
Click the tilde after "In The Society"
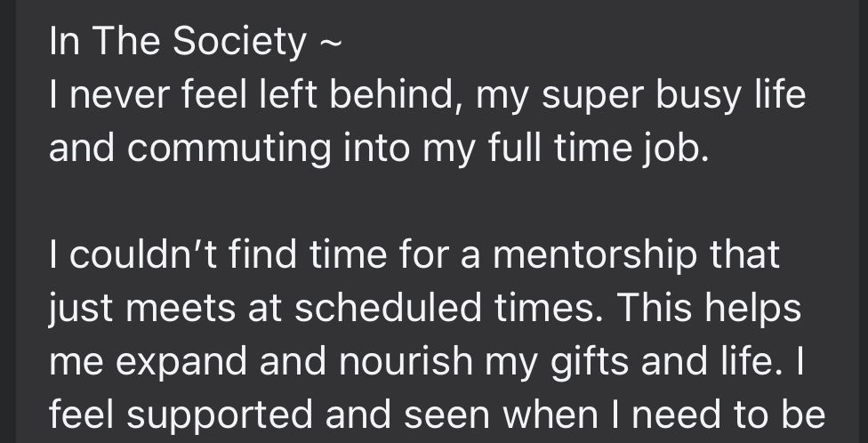click(x=328, y=43)
